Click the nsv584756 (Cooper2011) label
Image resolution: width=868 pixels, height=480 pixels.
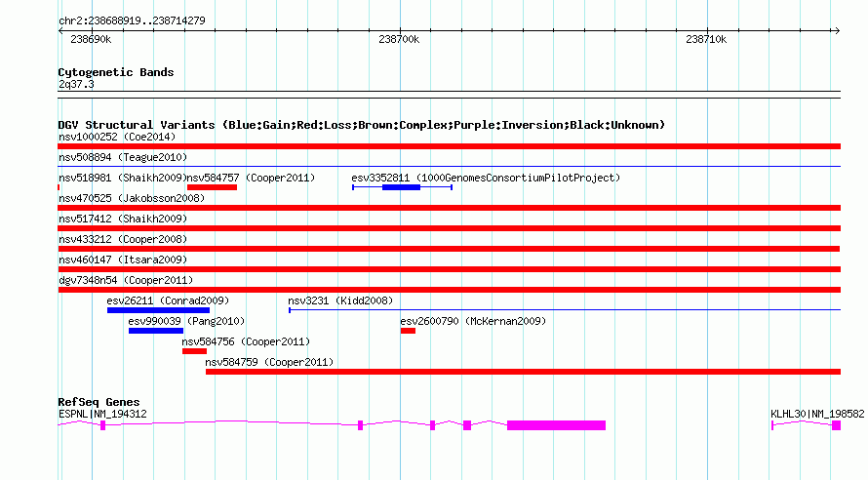tap(246, 341)
